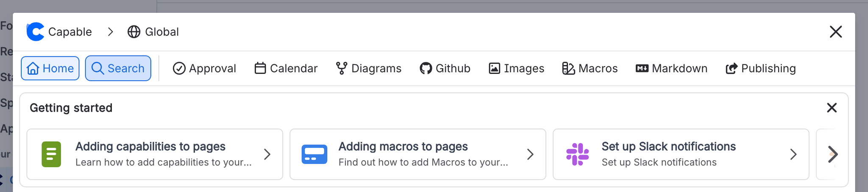Open the Images tab
The height and width of the screenshot is (192, 868).
click(x=516, y=68)
